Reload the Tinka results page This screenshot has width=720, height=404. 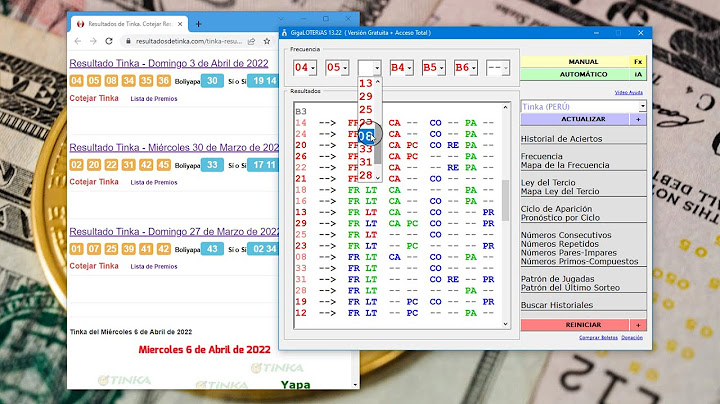click(x=109, y=41)
